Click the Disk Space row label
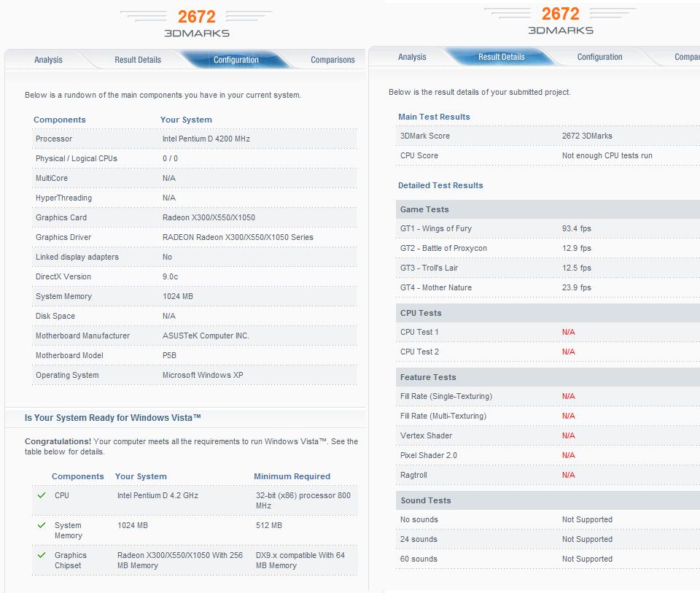The width and height of the screenshot is (700, 593). pyautogui.click(x=55, y=316)
